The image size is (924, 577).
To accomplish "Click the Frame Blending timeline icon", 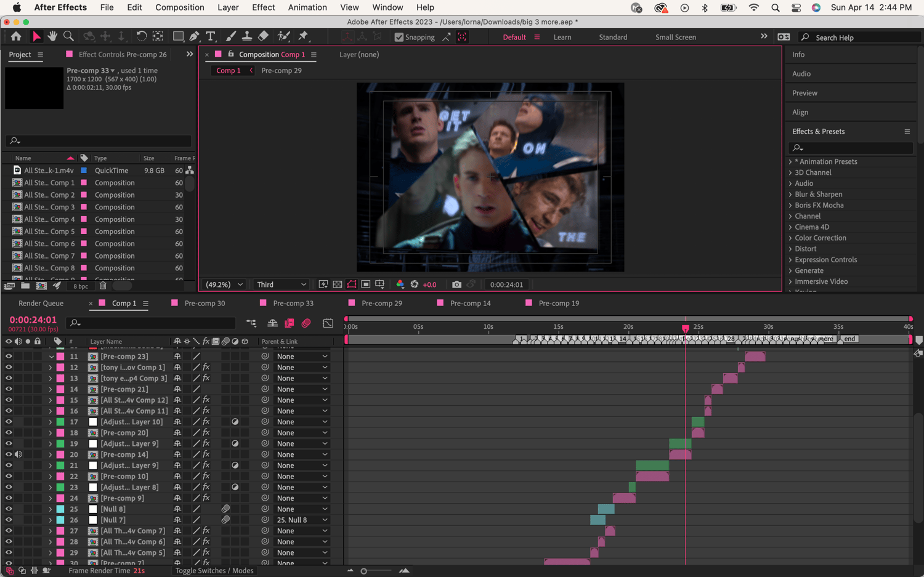I will 290,323.
